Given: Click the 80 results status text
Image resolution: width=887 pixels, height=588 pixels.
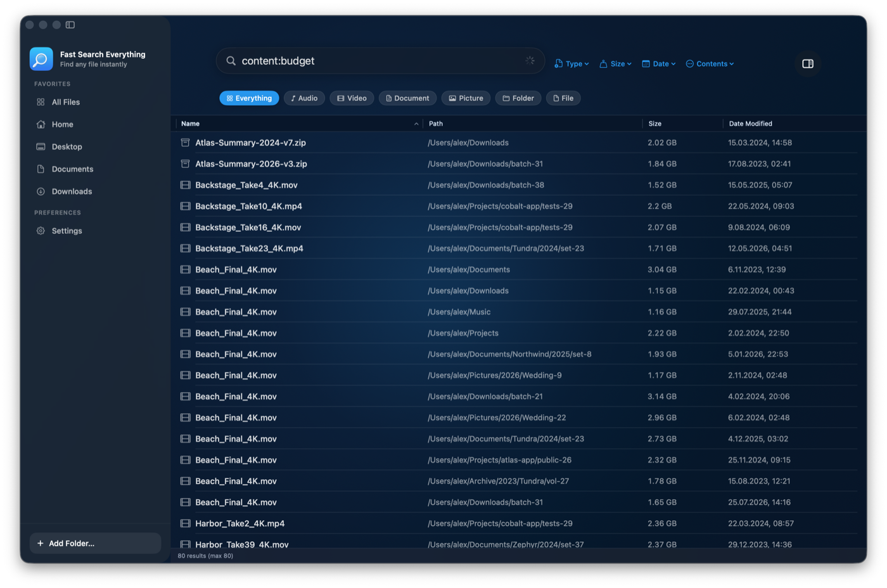Looking at the screenshot, I should click(x=205, y=556).
